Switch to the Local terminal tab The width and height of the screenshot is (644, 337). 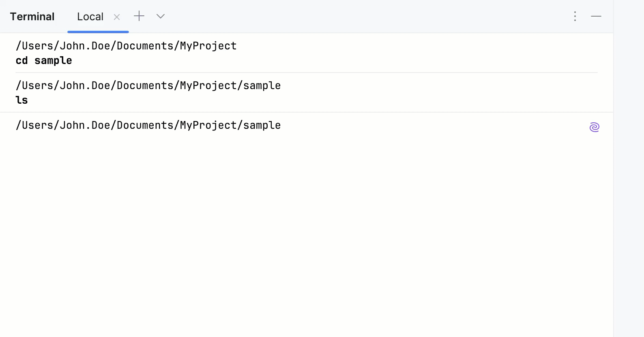(x=90, y=17)
